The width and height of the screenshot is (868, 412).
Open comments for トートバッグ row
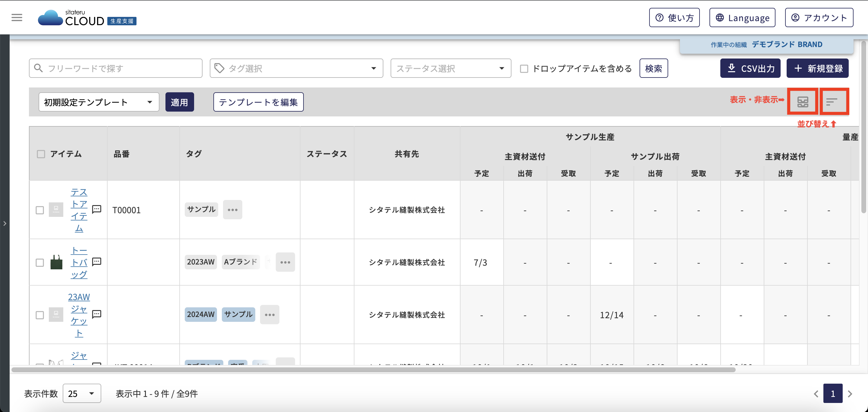(x=97, y=262)
